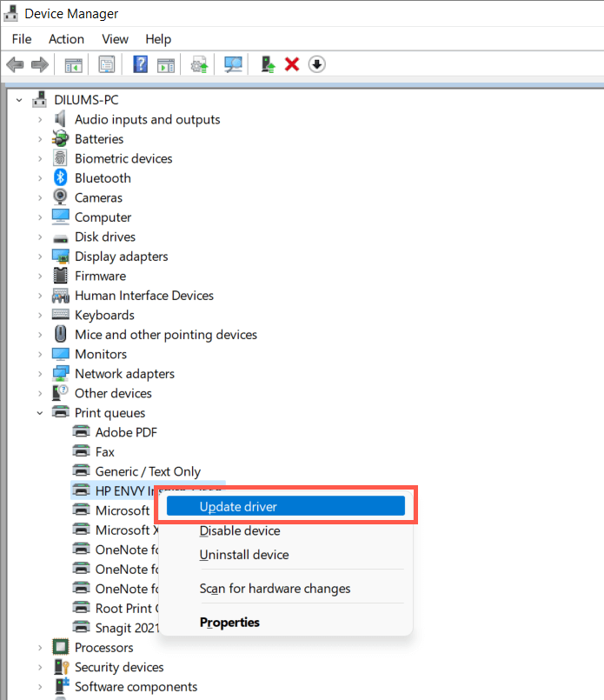This screenshot has height=700, width=604.
Task: Click the Update device driver gear icon
Action: click(199, 64)
